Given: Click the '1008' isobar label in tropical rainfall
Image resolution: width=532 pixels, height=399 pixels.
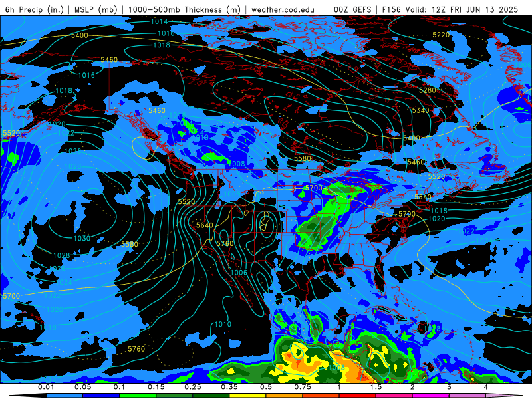Looking at the screenshot, I should (336, 367).
